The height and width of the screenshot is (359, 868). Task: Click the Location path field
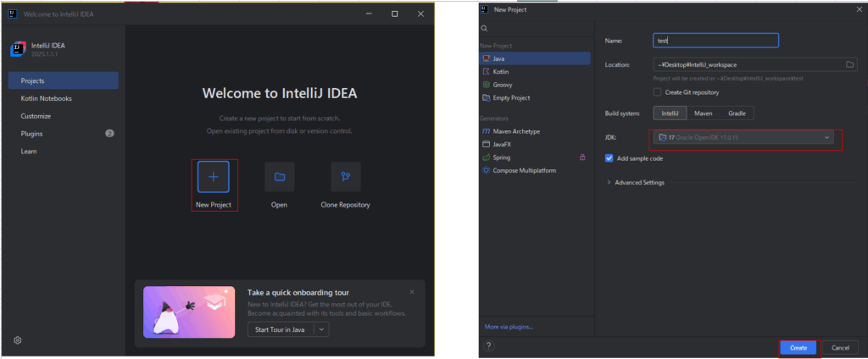point(754,64)
